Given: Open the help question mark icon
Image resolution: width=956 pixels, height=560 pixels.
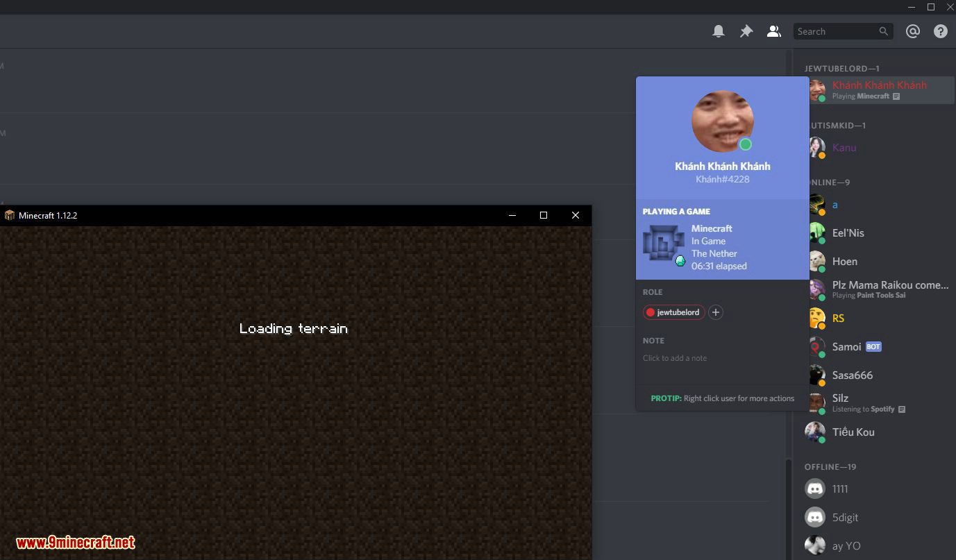Looking at the screenshot, I should [941, 31].
